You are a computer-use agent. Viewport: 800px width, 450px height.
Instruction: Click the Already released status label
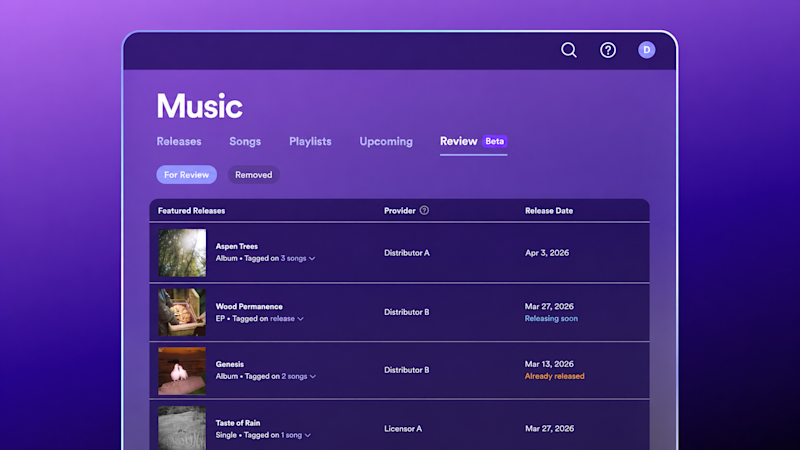point(555,376)
